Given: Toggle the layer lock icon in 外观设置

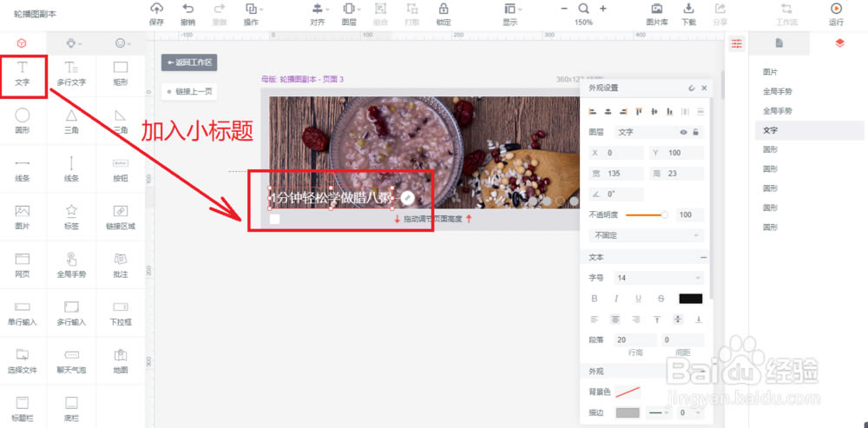Looking at the screenshot, I should pyautogui.click(x=696, y=132).
